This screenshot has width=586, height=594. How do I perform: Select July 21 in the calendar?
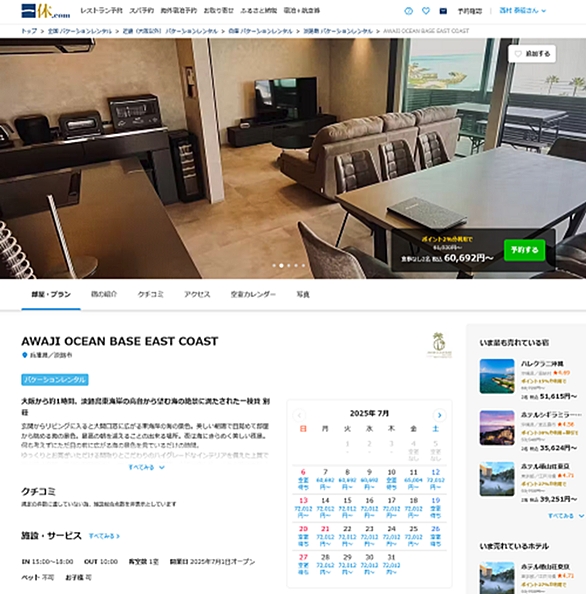[x=325, y=536]
